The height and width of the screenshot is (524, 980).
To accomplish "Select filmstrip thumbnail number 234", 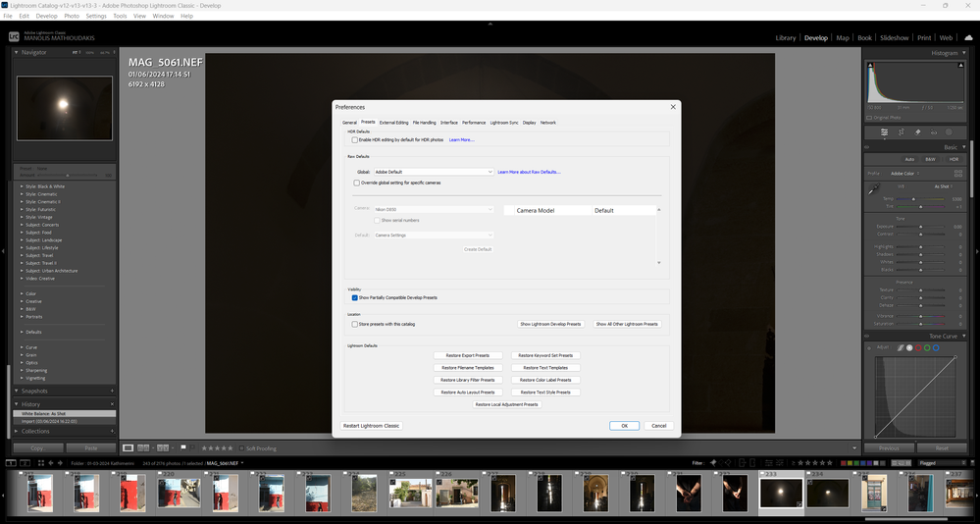I will [x=828, y=493].
